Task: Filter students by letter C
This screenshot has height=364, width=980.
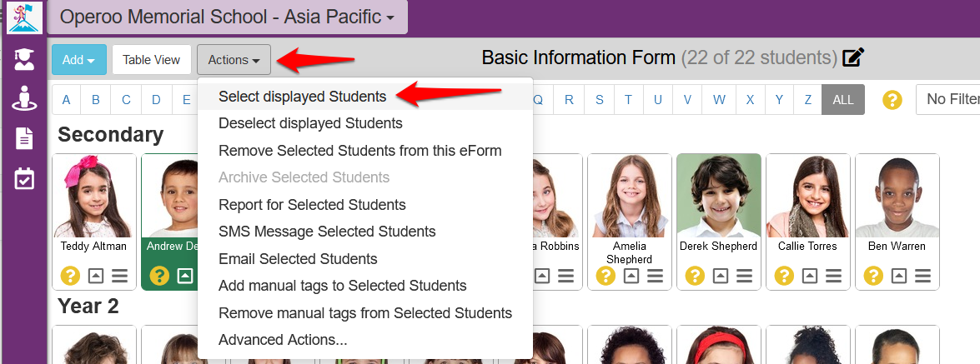Action: click(126, 100)
